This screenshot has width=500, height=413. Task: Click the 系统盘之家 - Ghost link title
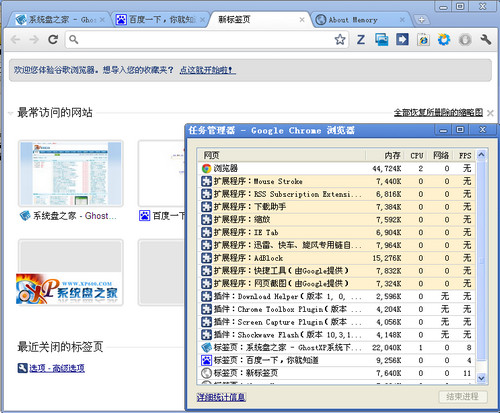pos(75,216)
